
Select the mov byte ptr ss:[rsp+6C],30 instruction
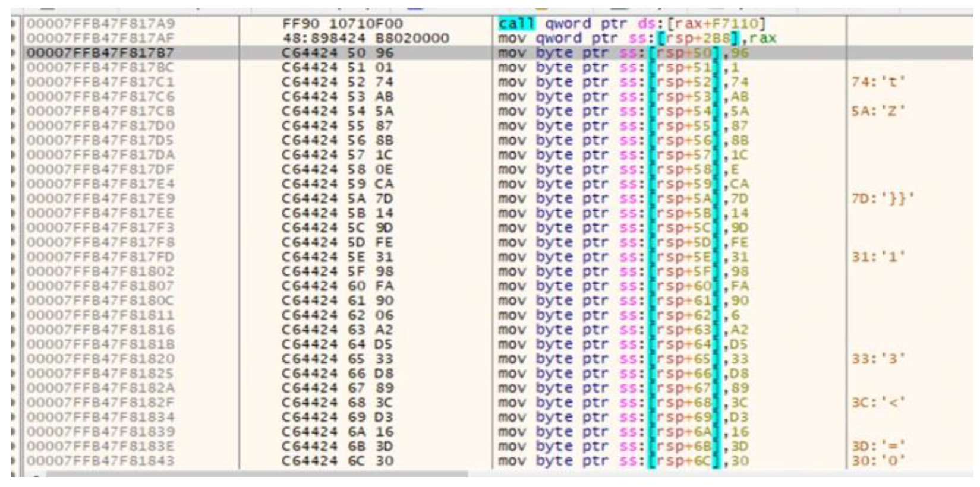[x=623, y=461]
